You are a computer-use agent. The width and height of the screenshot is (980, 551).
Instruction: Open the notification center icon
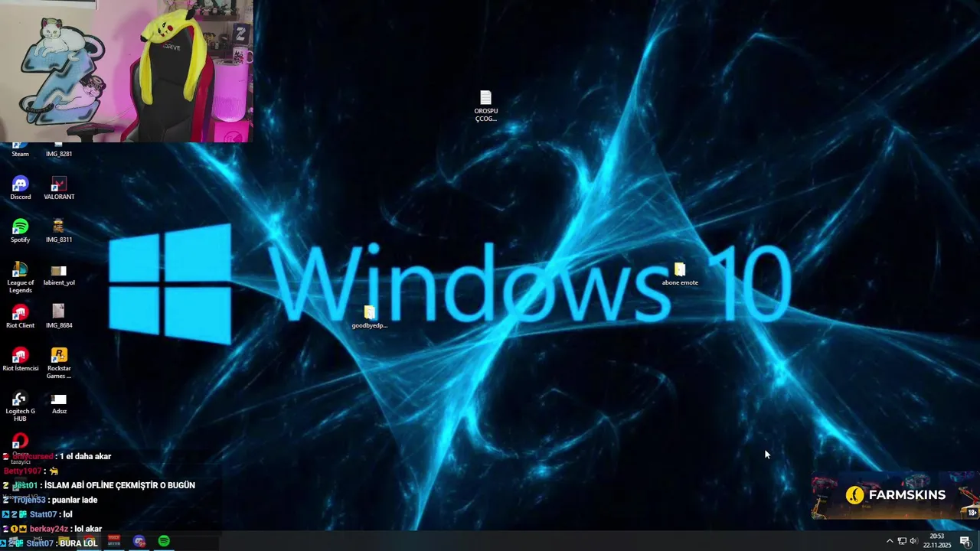point(965,541)
